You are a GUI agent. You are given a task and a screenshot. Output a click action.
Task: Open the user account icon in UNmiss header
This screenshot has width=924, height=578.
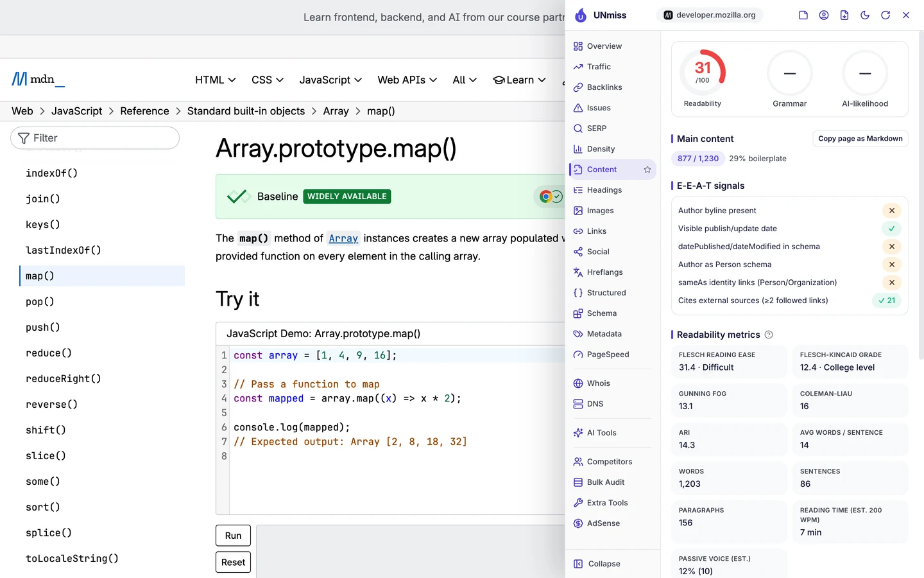(824, 15)
